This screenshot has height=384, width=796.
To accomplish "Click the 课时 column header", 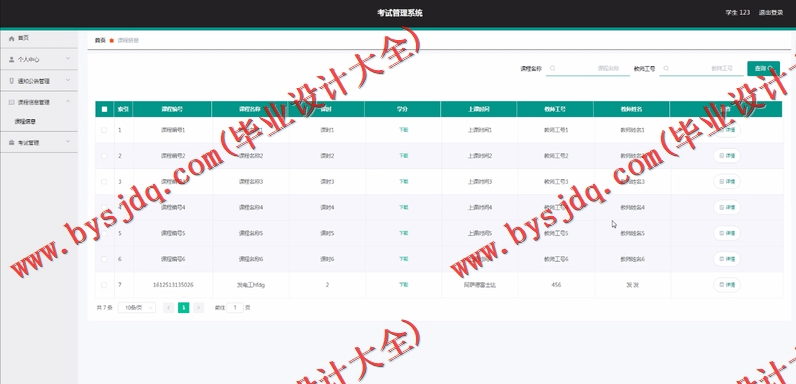I will (x=326, y=109).
